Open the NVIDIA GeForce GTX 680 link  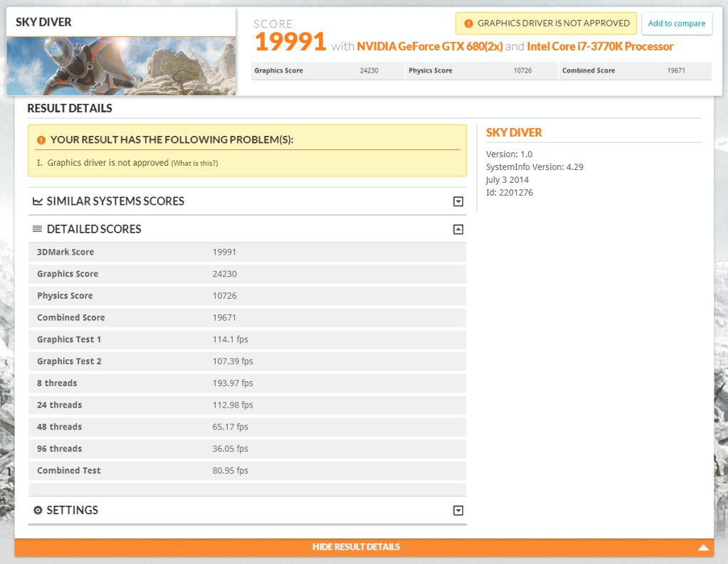coord(429,46)
